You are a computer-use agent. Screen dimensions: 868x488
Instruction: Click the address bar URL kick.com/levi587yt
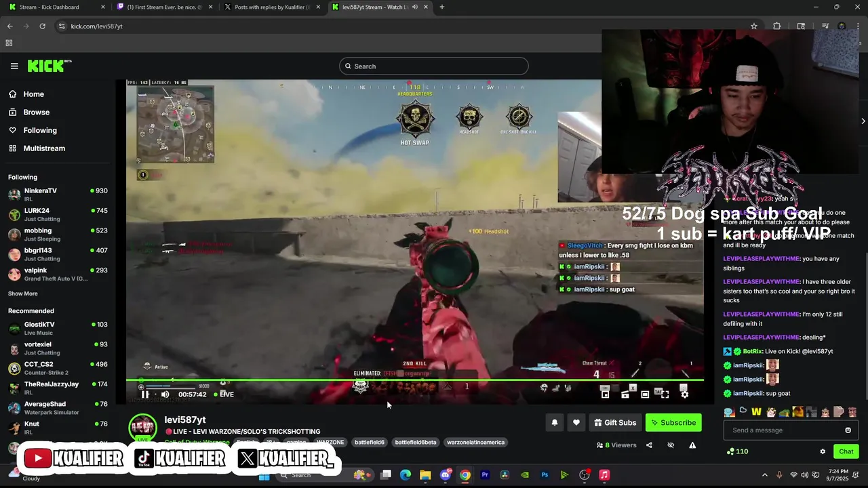pyautogui.click(x=96, y=26)
